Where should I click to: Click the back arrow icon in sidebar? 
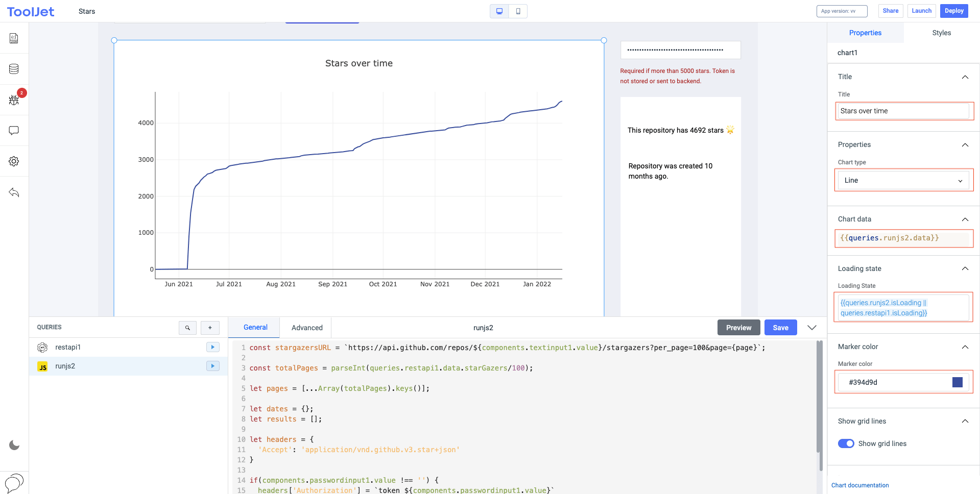[x=14, y=192]
